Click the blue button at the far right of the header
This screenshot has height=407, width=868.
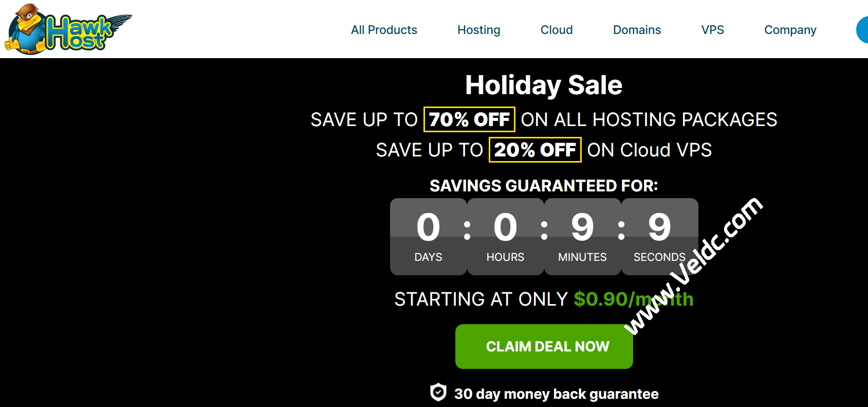pos(862,30)
